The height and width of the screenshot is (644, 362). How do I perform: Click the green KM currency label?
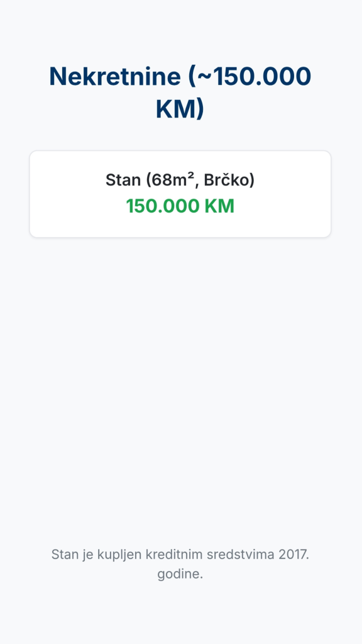click(x=219, y=206)
